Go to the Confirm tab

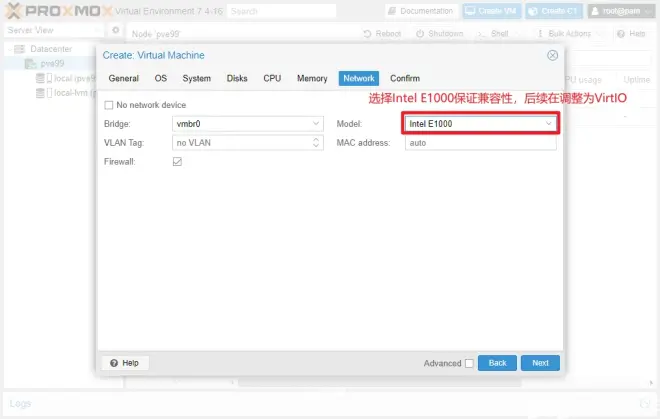coord(405,78)
